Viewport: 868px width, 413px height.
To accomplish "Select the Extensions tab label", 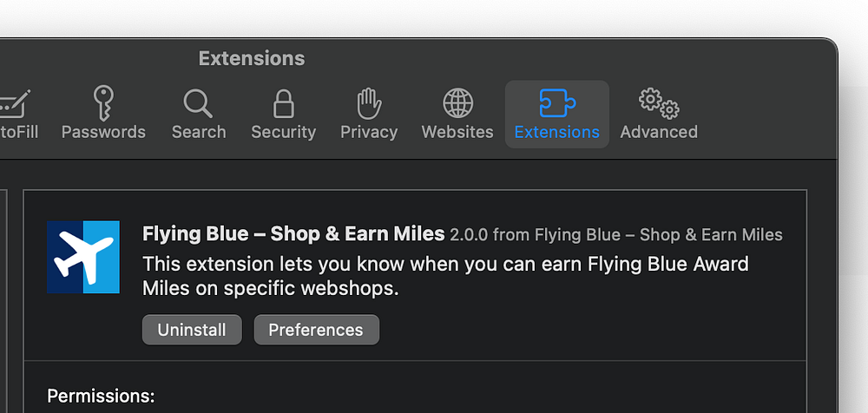I will [x=556, y=132].
